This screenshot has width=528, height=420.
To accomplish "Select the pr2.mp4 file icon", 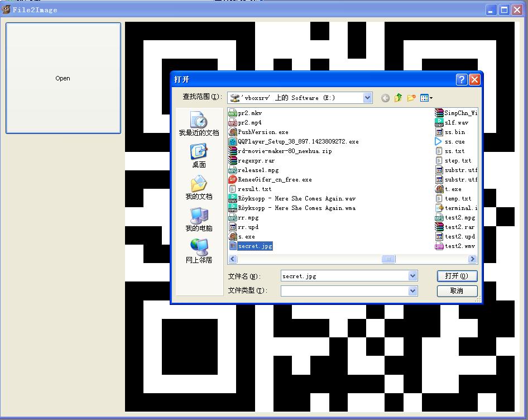I will click(233, 122).
